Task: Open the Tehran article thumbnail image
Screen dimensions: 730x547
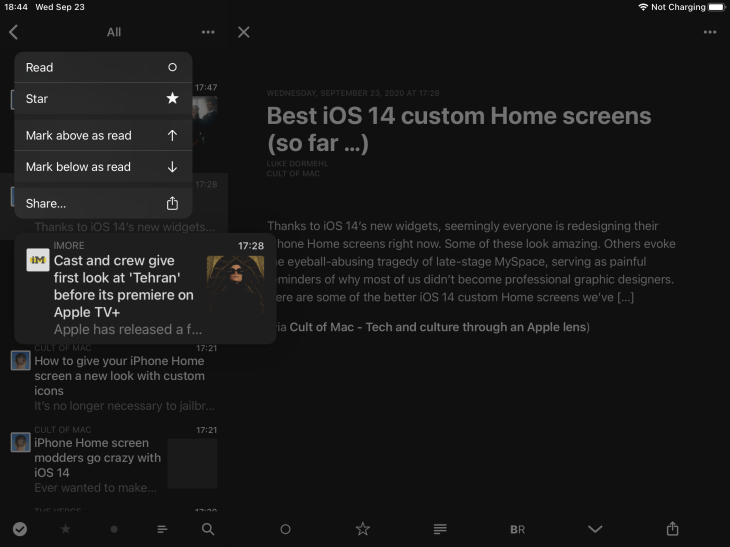Action: (235, 284)
